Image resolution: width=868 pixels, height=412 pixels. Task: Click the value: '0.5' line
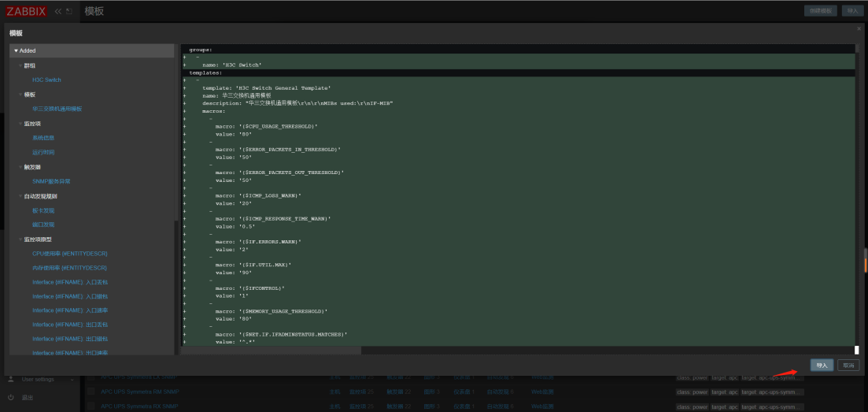coord(235,226)
